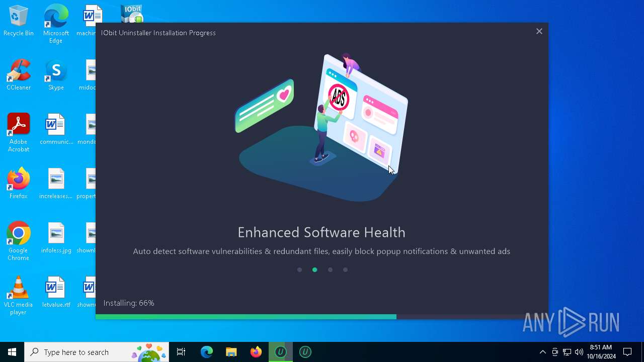The image size is (644, 362).
Task: Open Firefox from the taskbar
Action: pos(256,352)
